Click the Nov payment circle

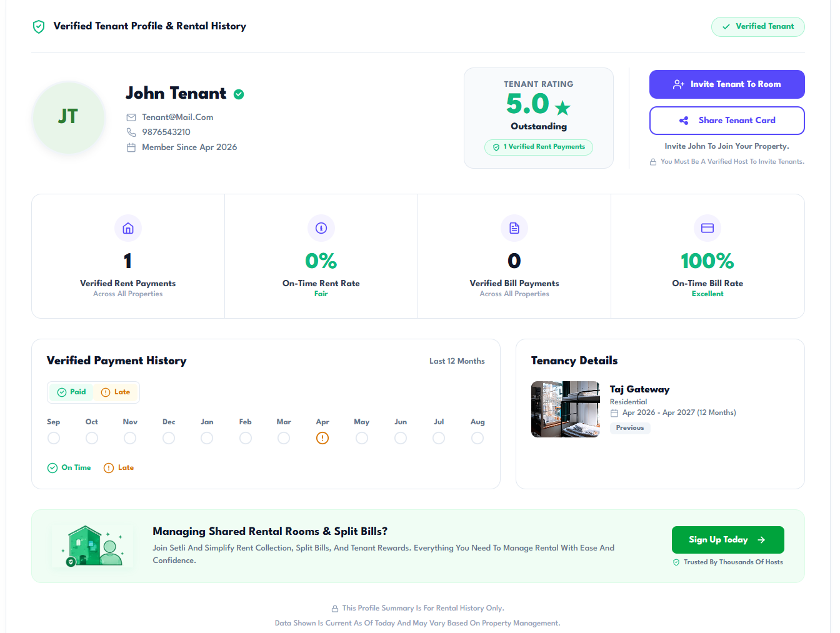(x=130, y=438)
